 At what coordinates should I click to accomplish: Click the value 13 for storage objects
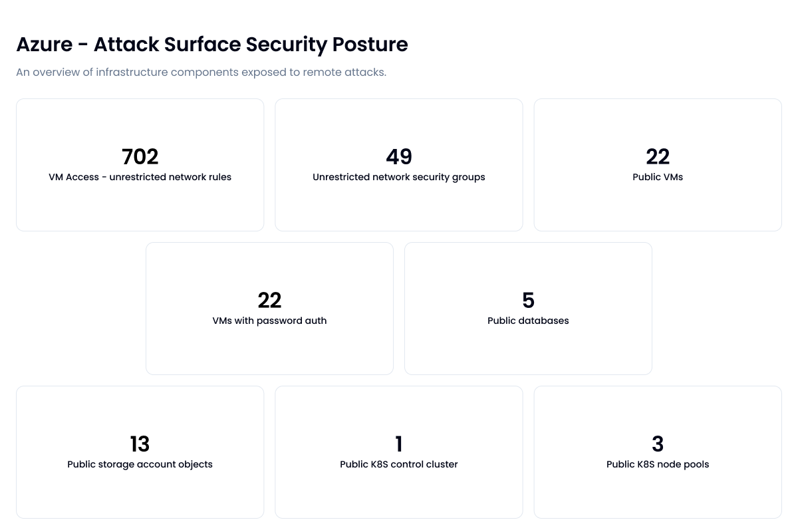[x=140, y=444]
